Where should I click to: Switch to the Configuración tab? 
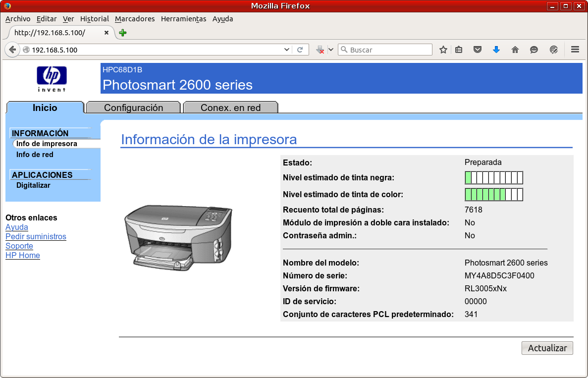133,108
